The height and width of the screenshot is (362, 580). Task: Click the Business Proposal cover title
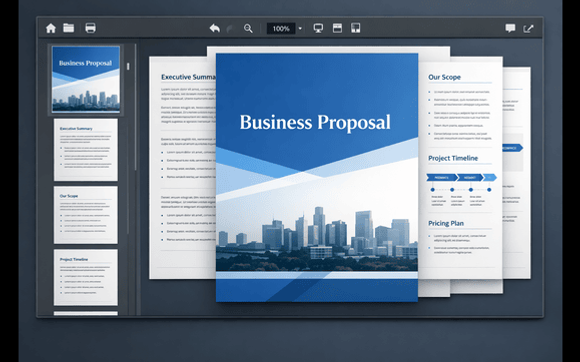coord(315,122)
